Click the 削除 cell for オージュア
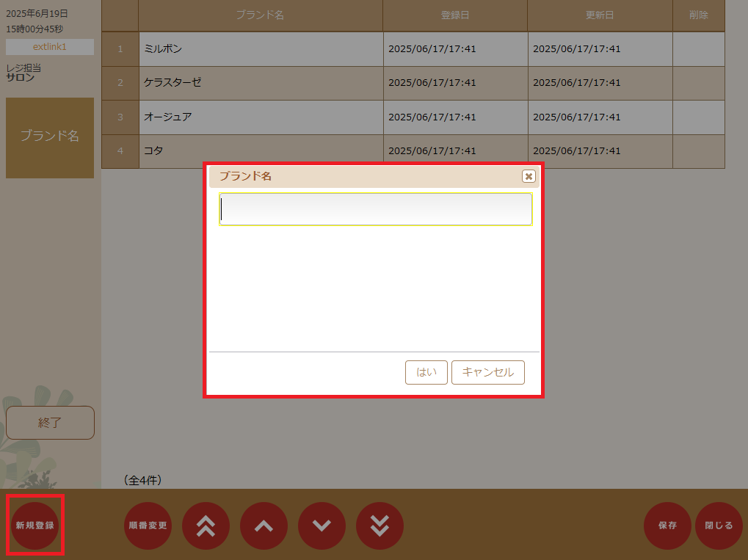 coord(699,117)
